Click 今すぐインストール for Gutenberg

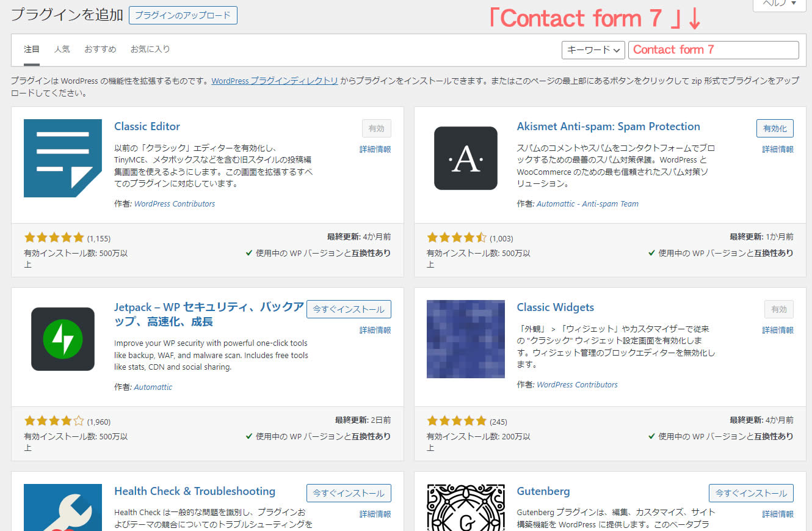(x=752, y=493)
